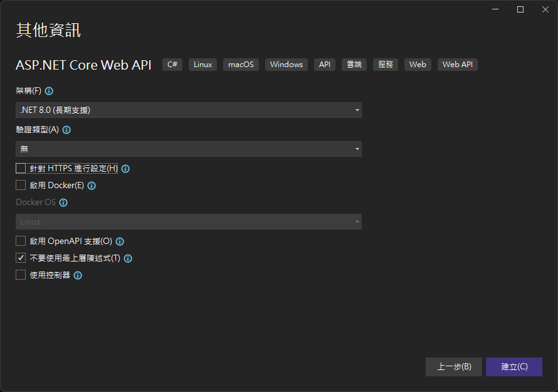The width and height of the screenshot is (558, 392).
Task: Click the Web tag before Web API
Action: (418, 65)
